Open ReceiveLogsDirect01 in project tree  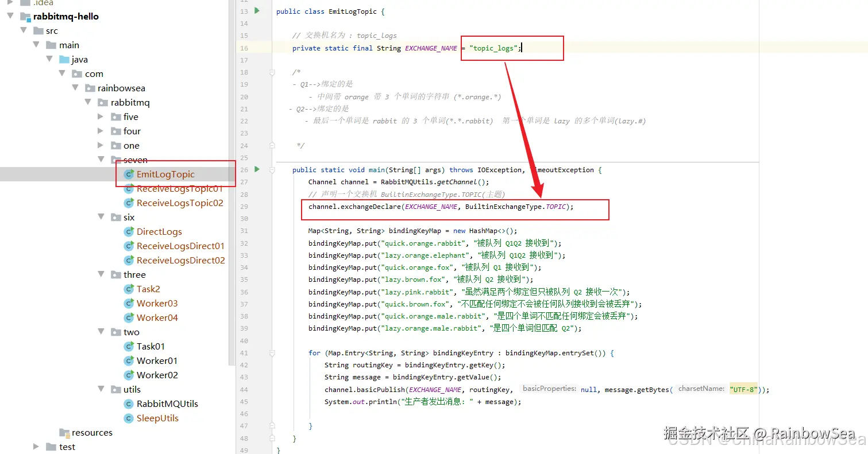click(180, 246)
